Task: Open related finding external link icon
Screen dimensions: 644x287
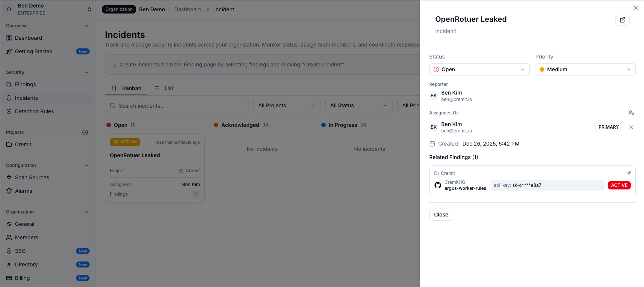Action: click(x=628, y=173)
